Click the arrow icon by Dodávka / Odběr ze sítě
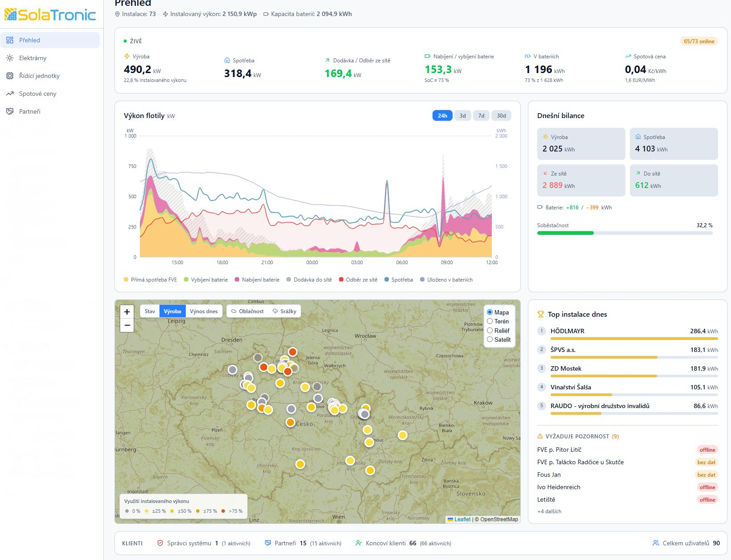Screen dimensions: 731x560 click(x=327, y=61)
